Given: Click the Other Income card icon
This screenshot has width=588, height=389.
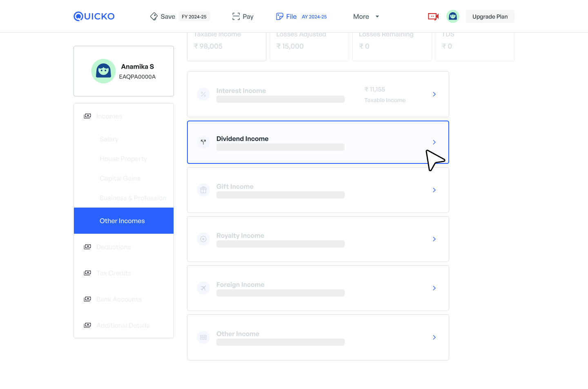Looking at the screenshot, I should pyautogui.click(x=203, y=337).
